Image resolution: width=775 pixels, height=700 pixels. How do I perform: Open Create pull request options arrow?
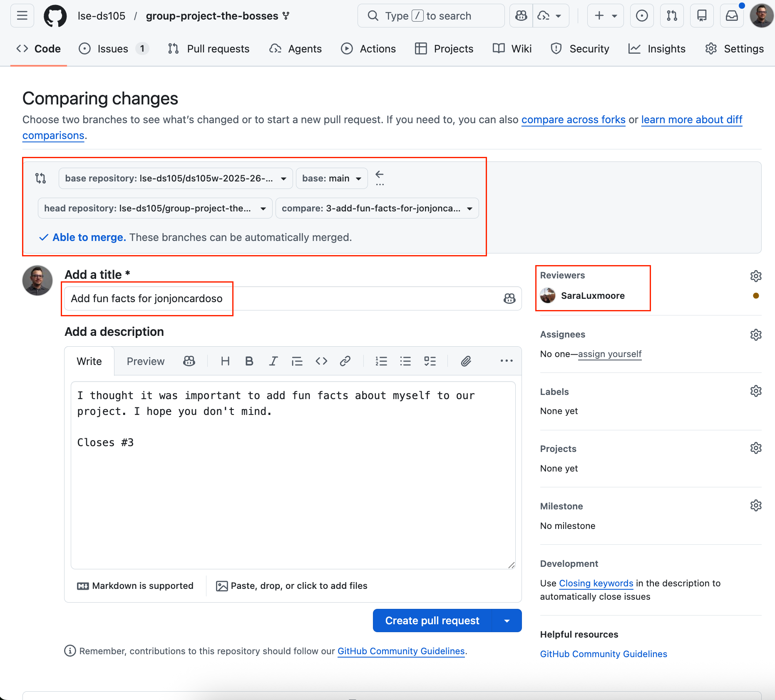[x=507, y=621]
